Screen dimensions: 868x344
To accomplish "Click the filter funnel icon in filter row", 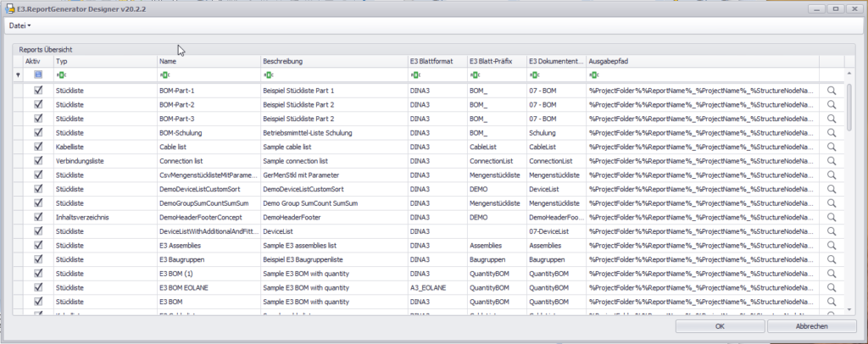I will [x=19, y=75].
